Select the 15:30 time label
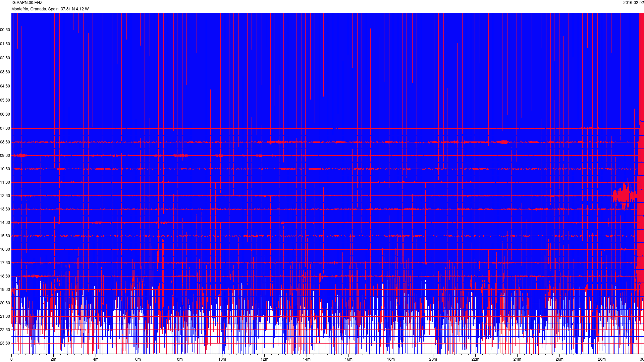This screenshot has height=362, width=644. (x=5, y=236)
